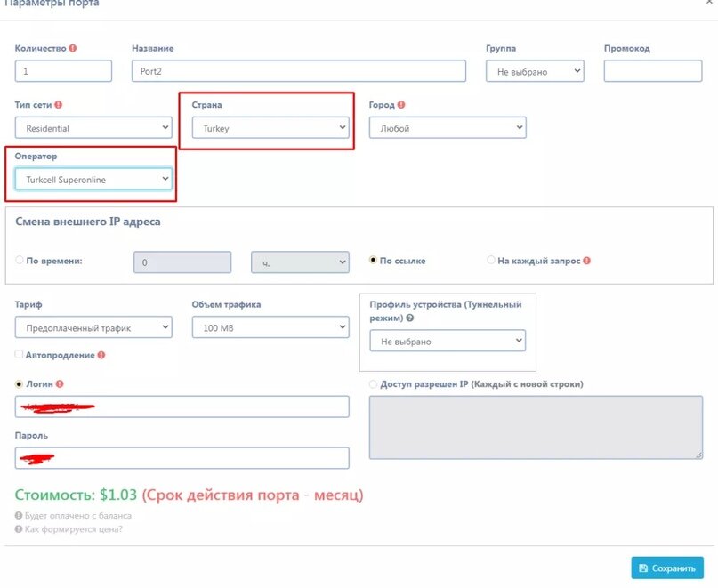Open the Тариф dropdown Предоплаченный трафик

(x=93, y=327)
